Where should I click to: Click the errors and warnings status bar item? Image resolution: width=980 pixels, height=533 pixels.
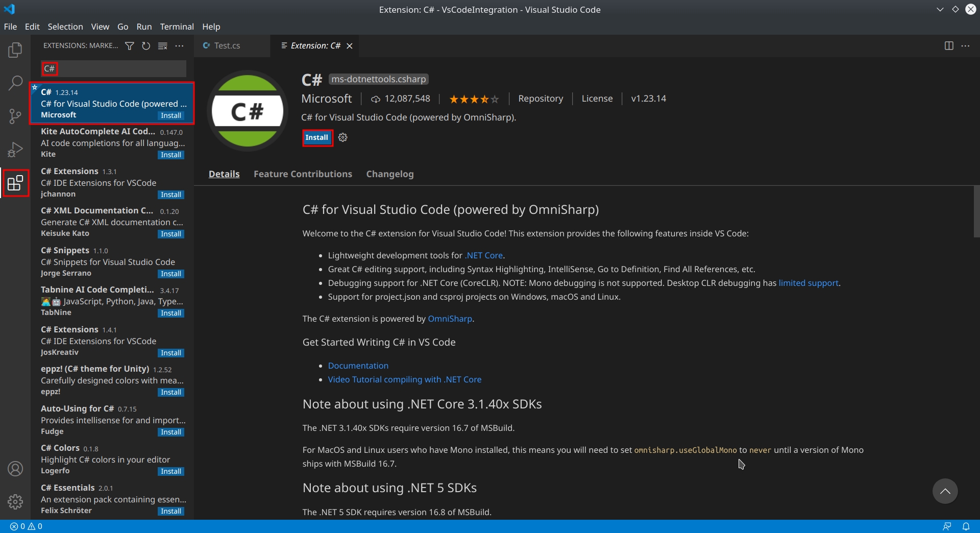tap(26, 526)
